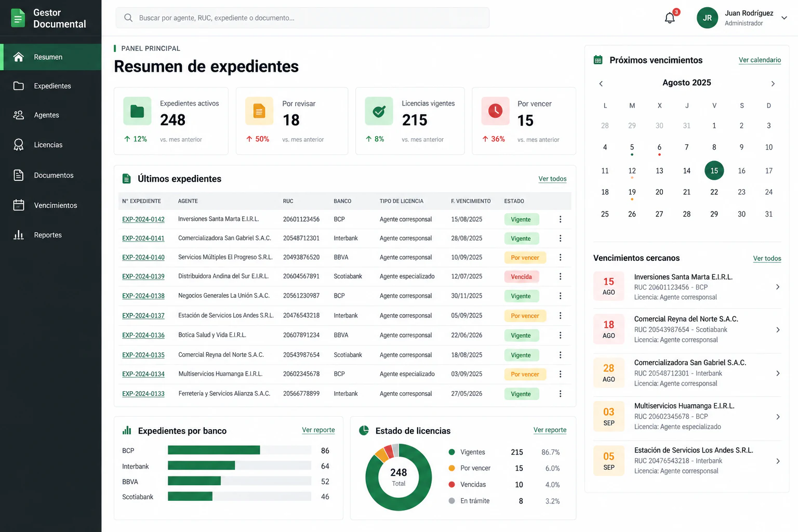Viewport: 798px width, 532px height.
Task: Click the Expedientes activos folder icon
Action: [137, 111]
